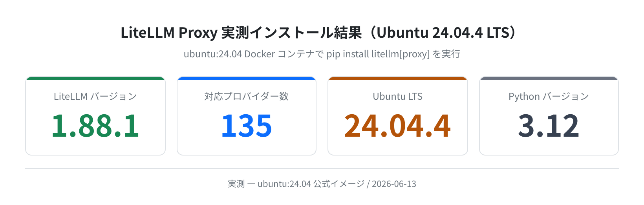Click the horizontal divider line above footer

tap(322, 168)
